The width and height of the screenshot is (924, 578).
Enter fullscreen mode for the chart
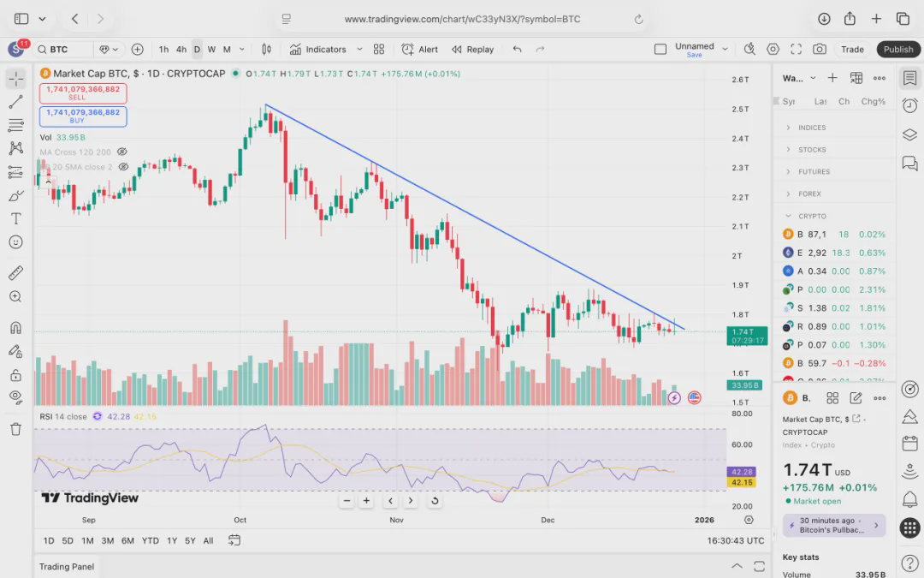pyautogui.click(x=797, y=49)
